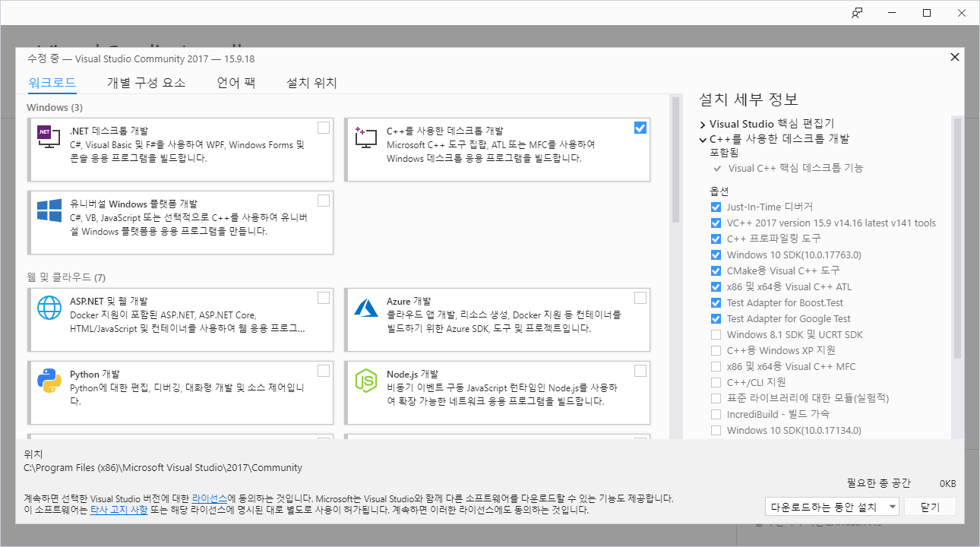Check Windows 8.1 SDK 및 UCRT SDK
This screenshot has height=547, width=980.
716,335
